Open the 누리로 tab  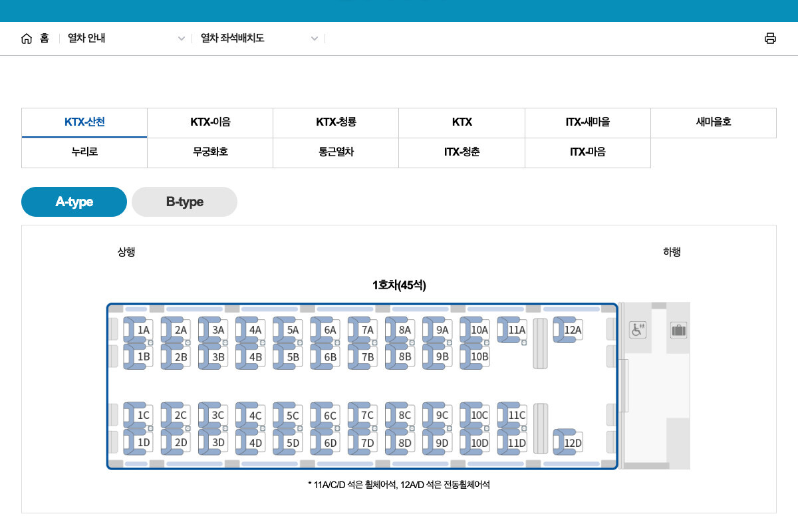[x=84, y=152]
